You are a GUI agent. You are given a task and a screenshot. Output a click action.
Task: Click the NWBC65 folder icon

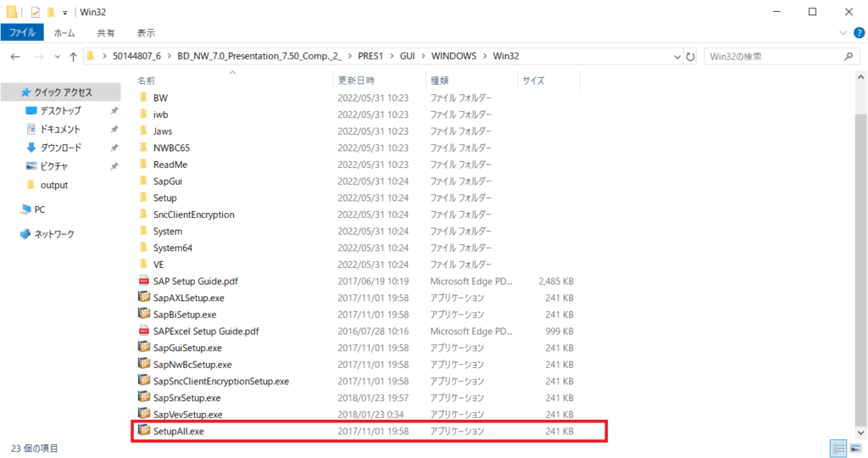[x=144, y=148]
